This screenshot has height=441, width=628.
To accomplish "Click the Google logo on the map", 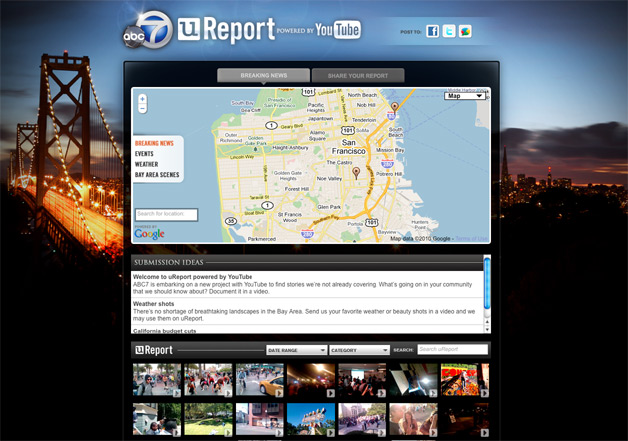I will click(149, 234).
